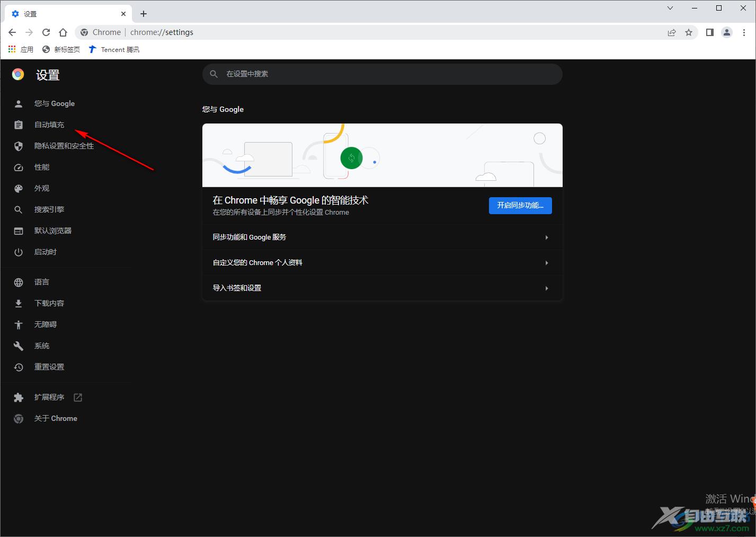Click the shield icon for privacy settings

click(19, 146)
